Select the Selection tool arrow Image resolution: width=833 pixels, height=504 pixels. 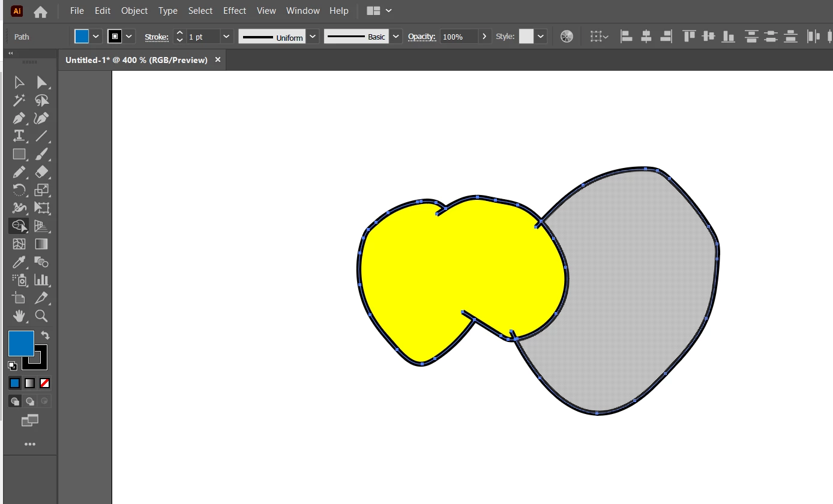pyautogui.click(x=19, y=82)
